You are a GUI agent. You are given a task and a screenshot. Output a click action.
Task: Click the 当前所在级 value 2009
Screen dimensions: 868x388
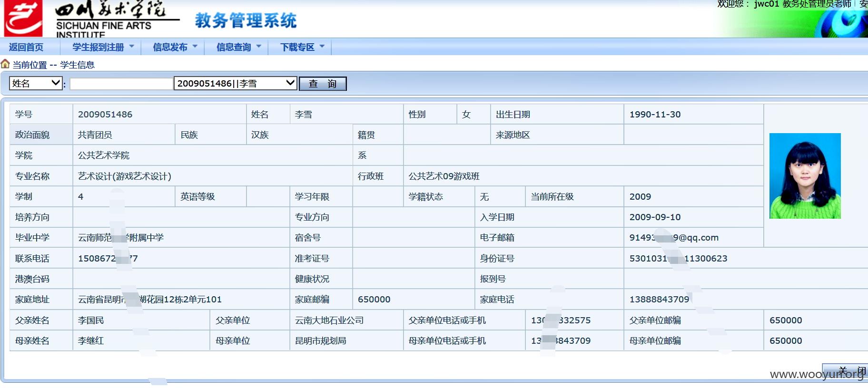coord(640,197)
